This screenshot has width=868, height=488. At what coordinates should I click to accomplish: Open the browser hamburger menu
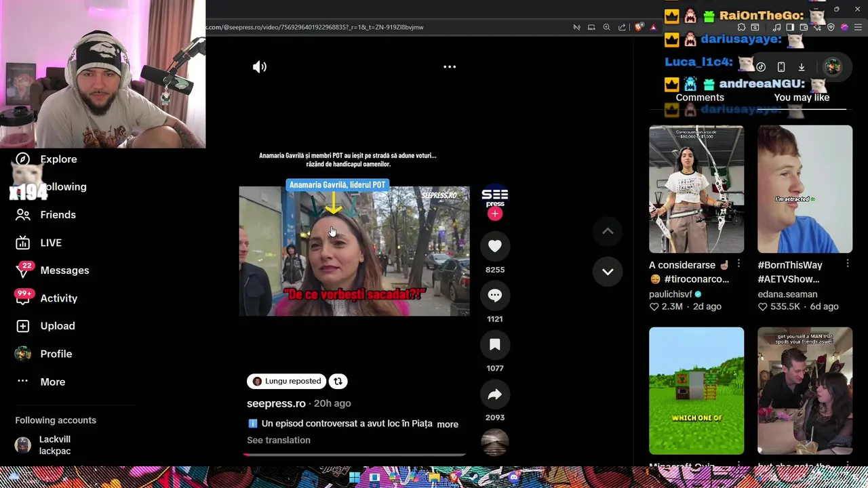tap(858, 27)
